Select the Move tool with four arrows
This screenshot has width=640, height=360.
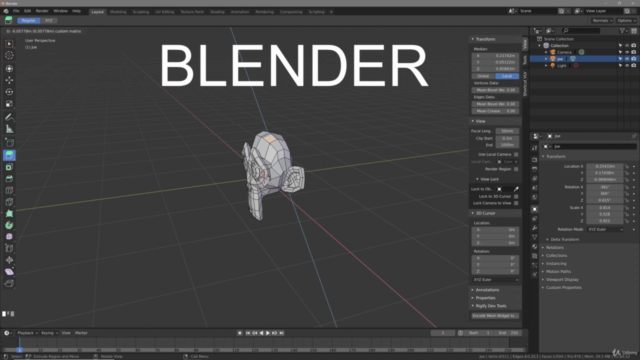pos(9,80)
